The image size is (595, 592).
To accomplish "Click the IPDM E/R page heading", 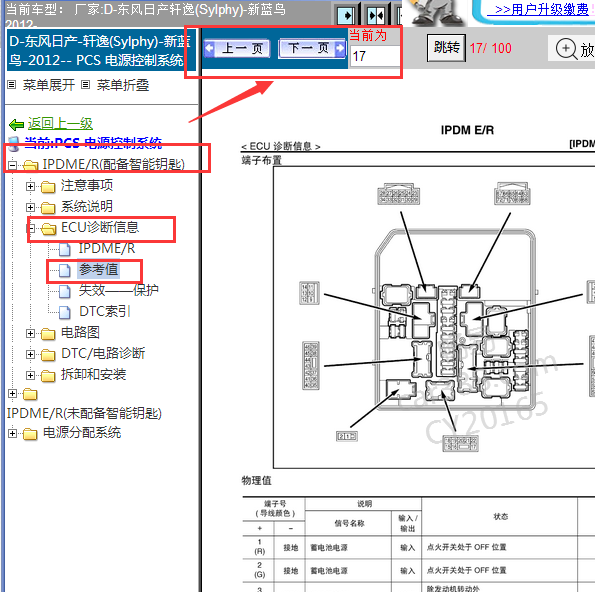I will click(x=467, y=130).
